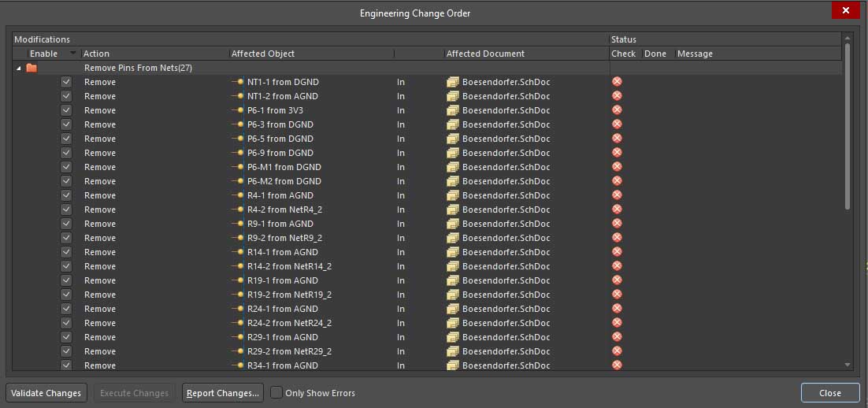Viewport: 868px width, 408px height.
Task: Click the folder icon for Remove Pins From Nets
Action: point(32,68)
